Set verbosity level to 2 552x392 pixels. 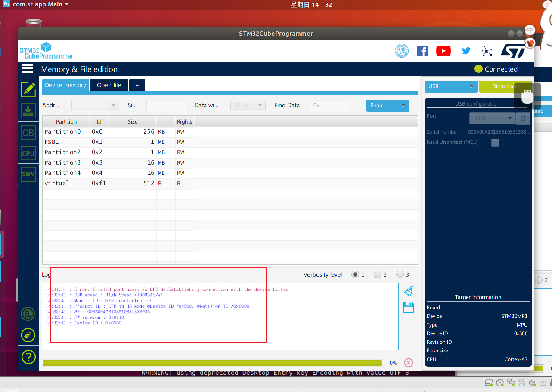click(x=378, y=274)
